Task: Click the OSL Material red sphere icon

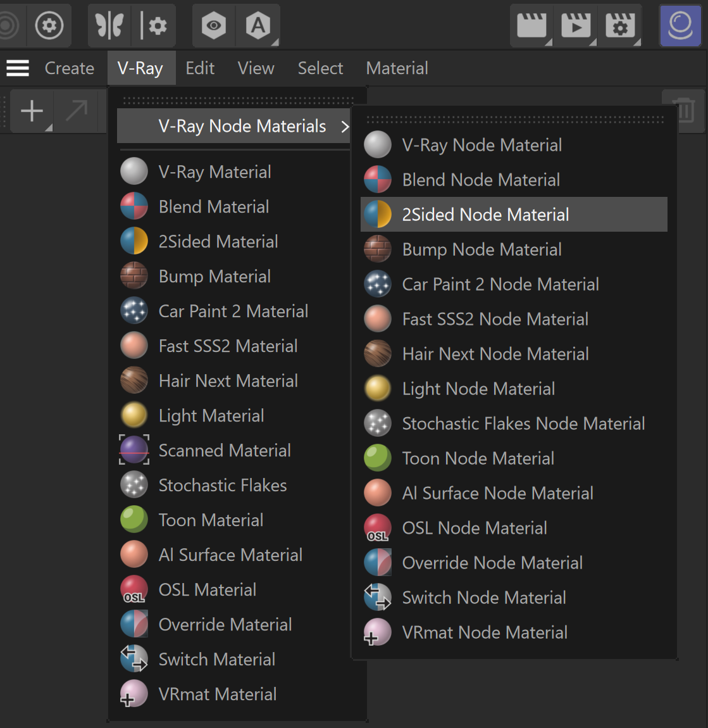Action: [x=134, y=589]
